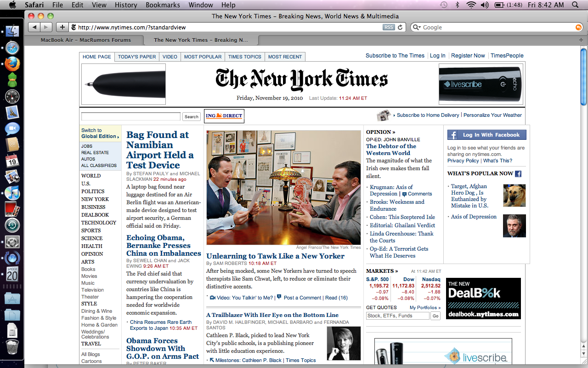Viewport: 588px width, 368px height.
Task: Reload the page with the refresh icon
Action: pyautogui.click(x=400, y=28)
